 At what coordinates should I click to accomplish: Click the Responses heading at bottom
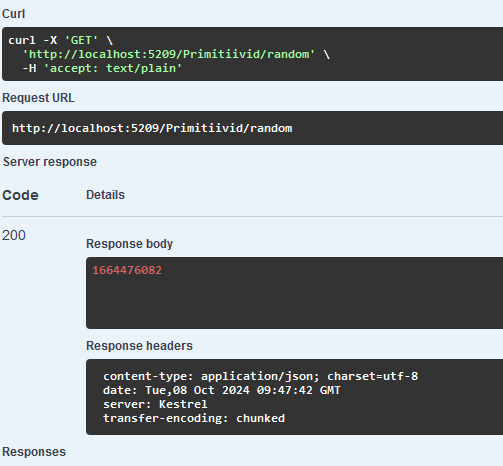[34, 452]
